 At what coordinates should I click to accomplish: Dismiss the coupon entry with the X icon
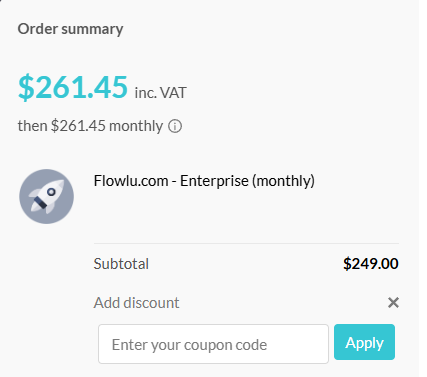(393, 303)
